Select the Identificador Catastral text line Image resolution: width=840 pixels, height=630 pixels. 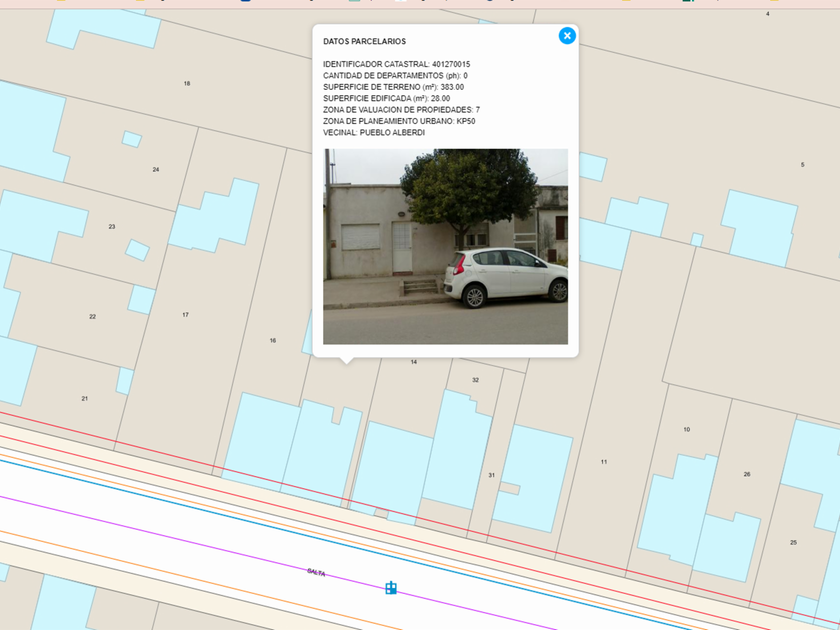[x=396, y=64]
